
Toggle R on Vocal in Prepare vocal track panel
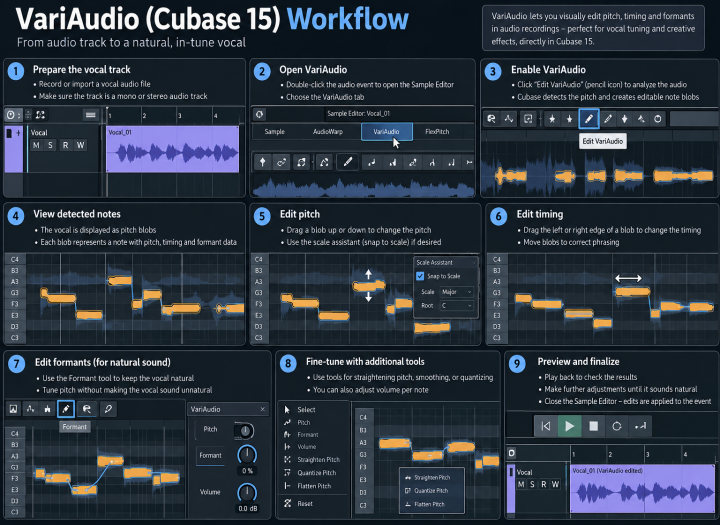click(66, 146)
